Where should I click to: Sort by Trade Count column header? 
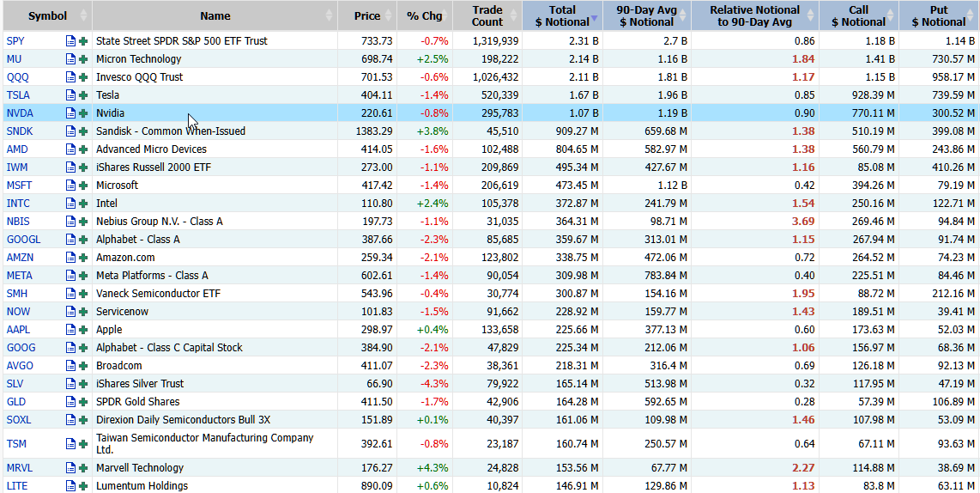pos(487,16)
